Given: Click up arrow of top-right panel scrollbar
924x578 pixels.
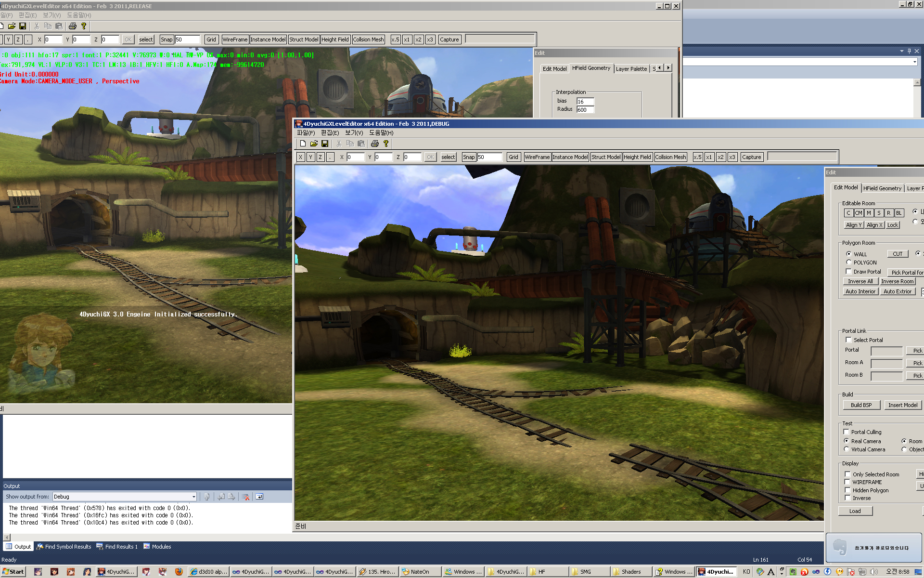Looking at the screenshot, I should [x=917, y=82].
